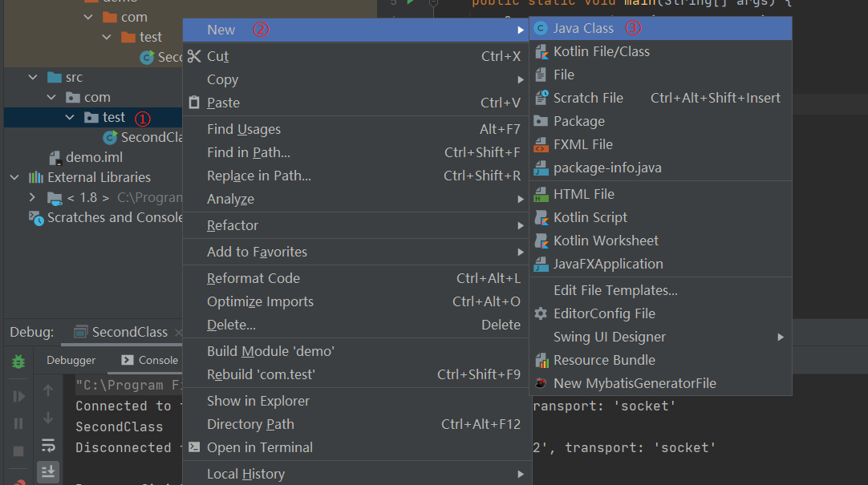Select SecondClass under src test package
Image resolution: width=868 pixels, height=485 pixels.
pyautogui.click(x=152, y=137)
